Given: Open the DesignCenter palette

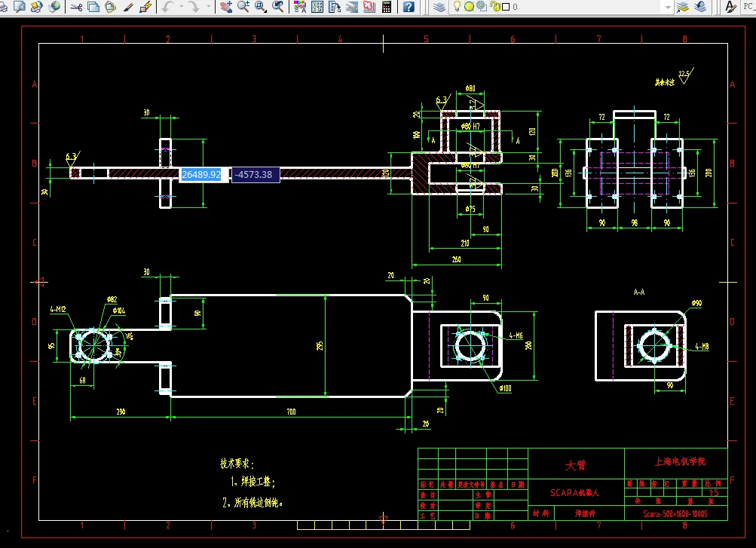Looking at the screenshot, I should pyautogui.click(x=317, y=7).
